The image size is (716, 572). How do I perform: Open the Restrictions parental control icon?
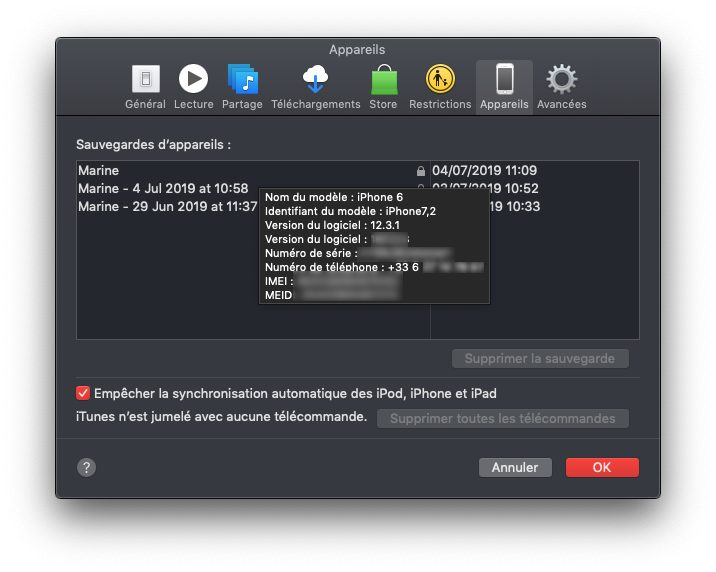(440, 79)
